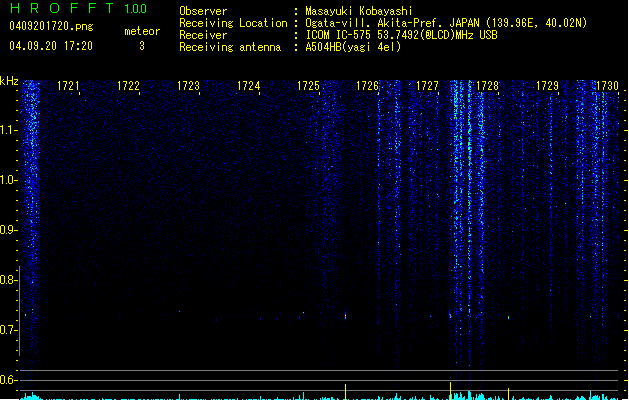Click the Receiving antenna field label
The height and width of the screenshot is (400, 629).
tap(230, 47)
